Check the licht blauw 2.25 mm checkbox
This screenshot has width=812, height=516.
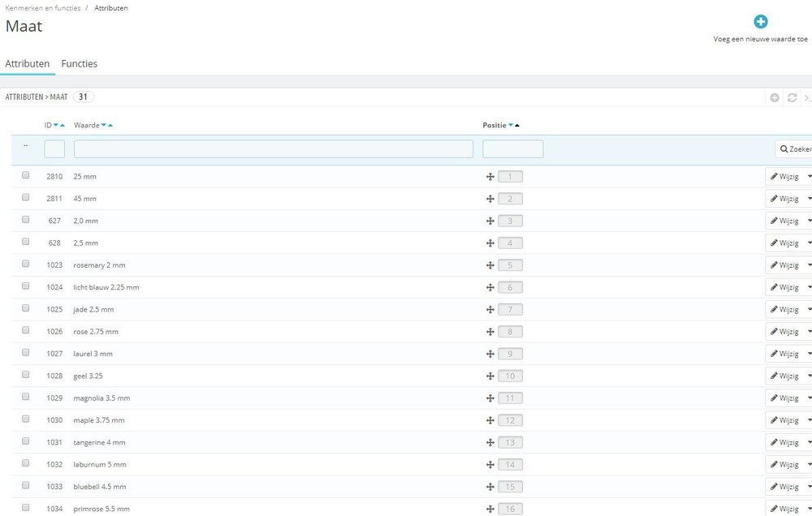coord(25,286)
